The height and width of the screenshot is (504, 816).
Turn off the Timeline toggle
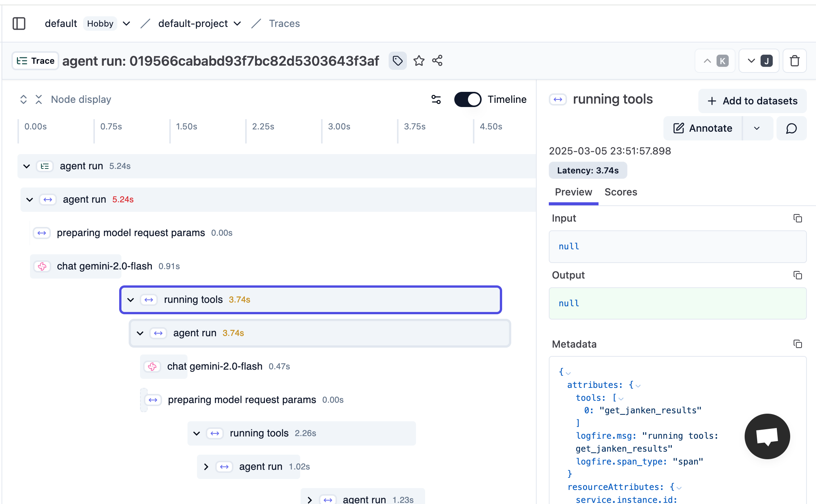pyautogui.click(x=468, y=99)
